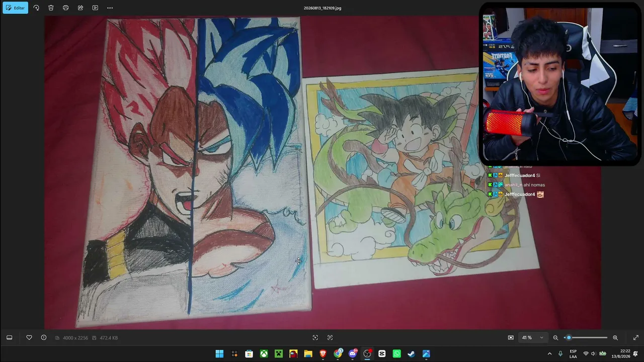Screen dimensions: 644x362
Task: Click chat message from Jefffecuador4 saying Si
Action: (x=514, y=175)
